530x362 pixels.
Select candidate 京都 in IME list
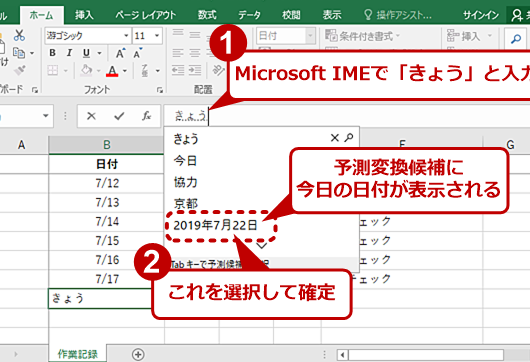click(x=185, y=203)
